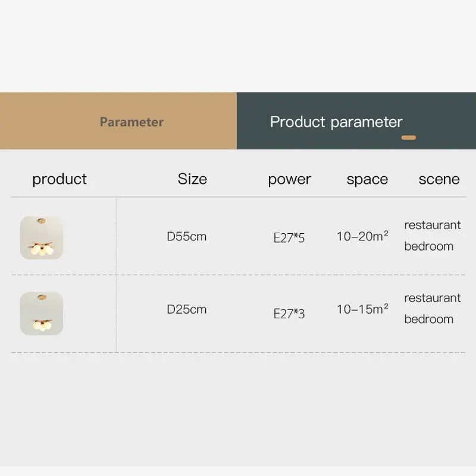The image size is (476, 476).
Task: Select the Parameter tab
Action: pyautogui.click(x=131, y=122)
